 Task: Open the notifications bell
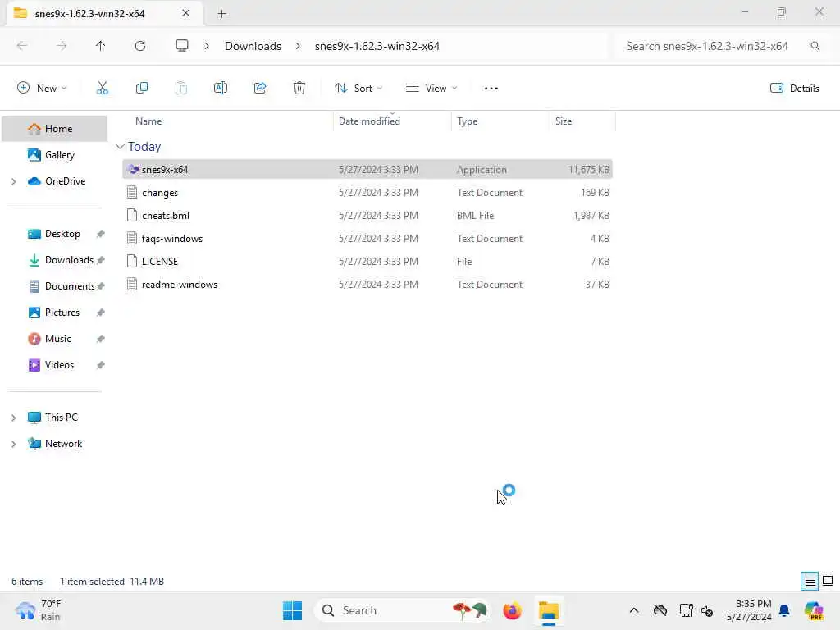tap(784, 610)
